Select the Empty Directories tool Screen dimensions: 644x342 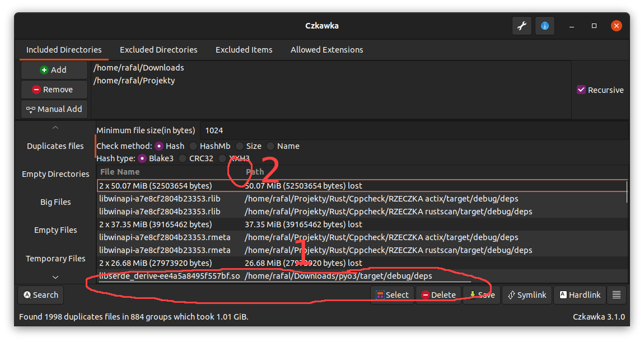55,174
